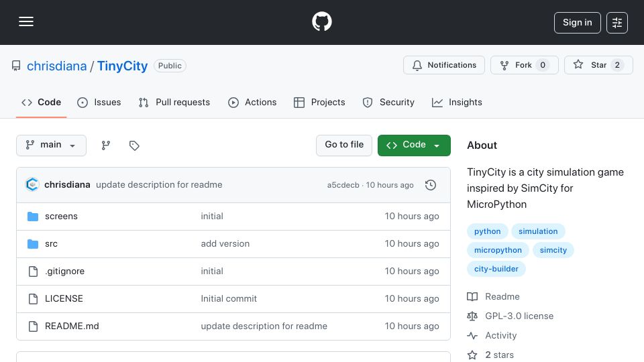Click the python topic tag

(x=488, y=231)
